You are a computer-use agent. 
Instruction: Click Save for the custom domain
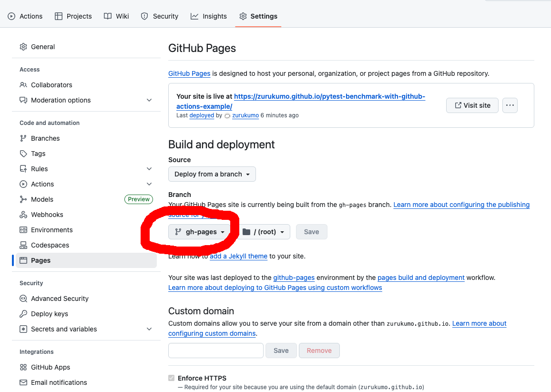281,351
